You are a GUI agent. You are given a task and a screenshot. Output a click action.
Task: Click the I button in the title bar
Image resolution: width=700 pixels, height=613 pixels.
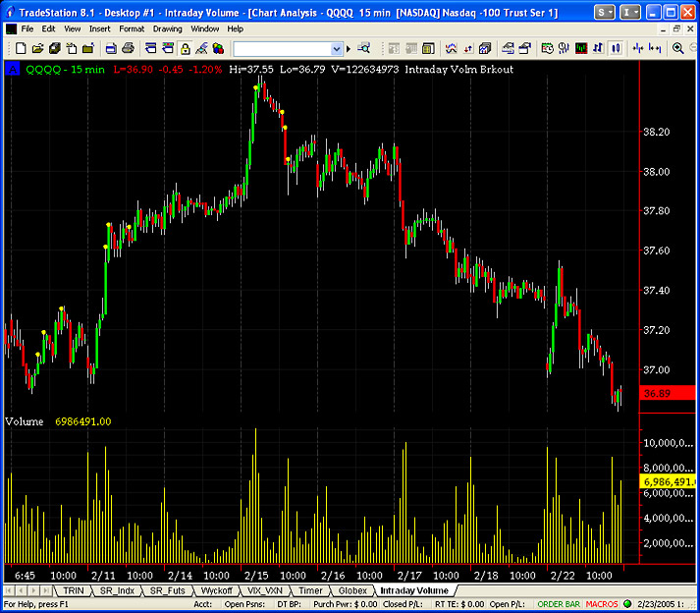[x=630, y=13]
